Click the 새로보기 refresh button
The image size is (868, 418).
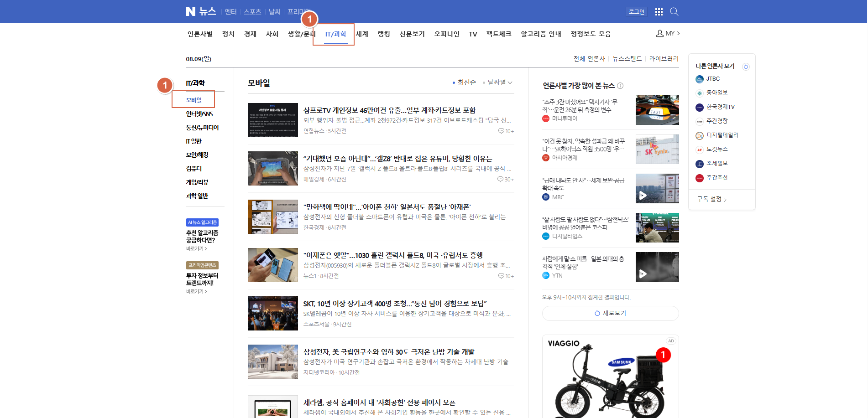[610, 313]
